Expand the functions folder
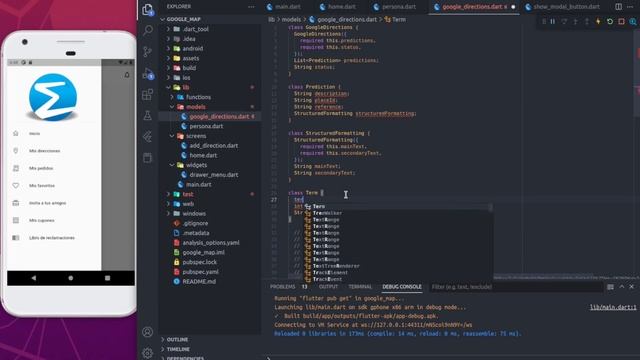Viewport: 640px width, 360px height. pyautogui.click(x=198, y=97)
